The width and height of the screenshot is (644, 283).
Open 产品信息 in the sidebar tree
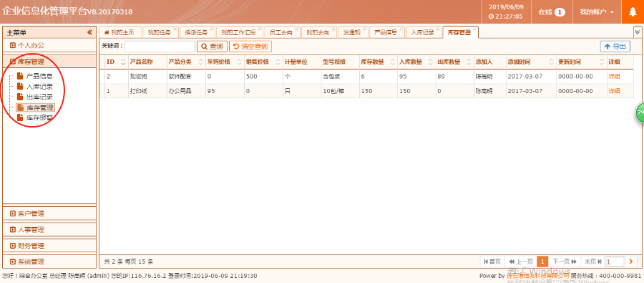39,76
